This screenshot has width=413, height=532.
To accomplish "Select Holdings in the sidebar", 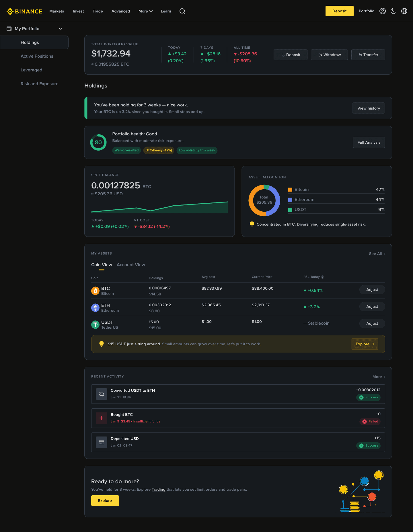I will [34, 42].
